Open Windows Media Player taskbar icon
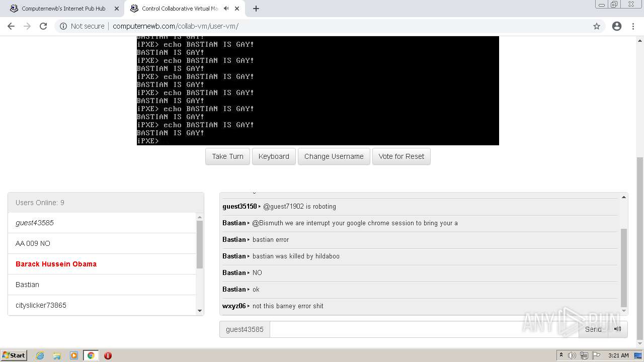Image resolution: width=644 pixels, height=362 pixels. 74,355
